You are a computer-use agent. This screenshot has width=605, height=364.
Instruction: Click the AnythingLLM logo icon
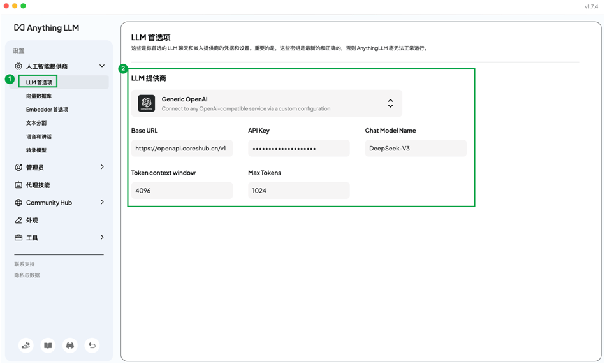(x=19, y=28)
